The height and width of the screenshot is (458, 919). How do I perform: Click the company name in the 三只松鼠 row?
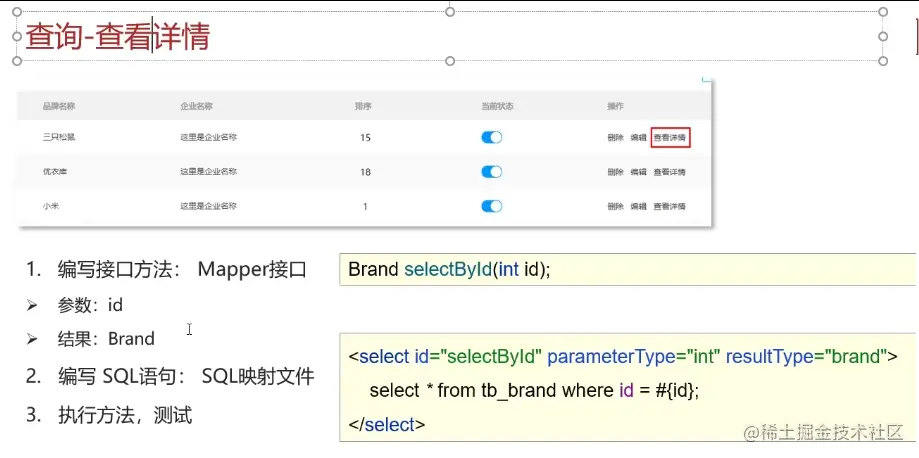tap(209, 137)
